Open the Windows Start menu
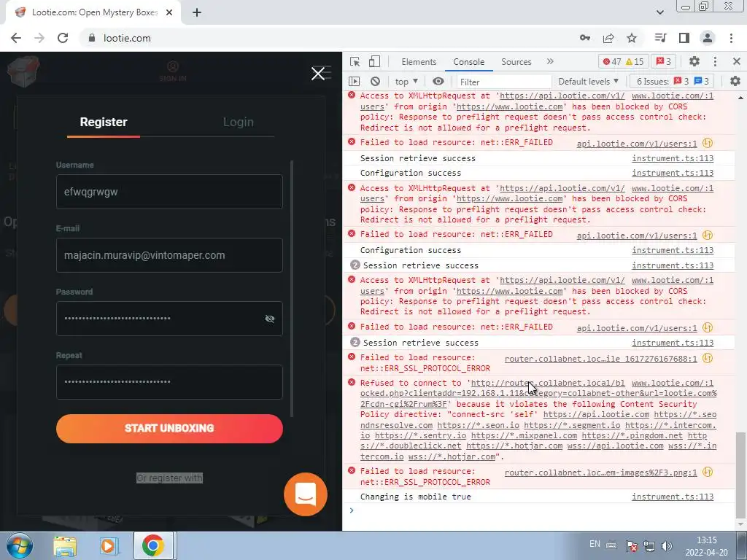This screenshot has height=560, width=747. [x=20, y=545]
